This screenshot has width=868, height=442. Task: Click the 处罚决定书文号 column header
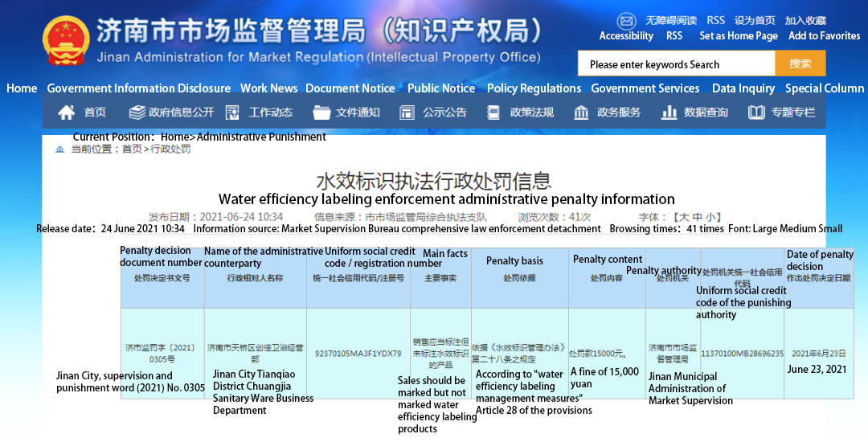pyautogui.click(x=162, y=278)
